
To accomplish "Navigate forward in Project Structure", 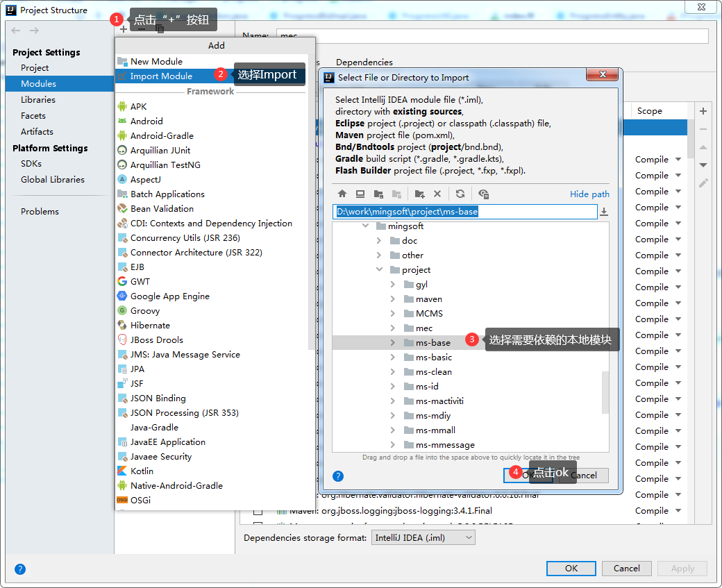I will pyautogui.click(x=34, y=31).
